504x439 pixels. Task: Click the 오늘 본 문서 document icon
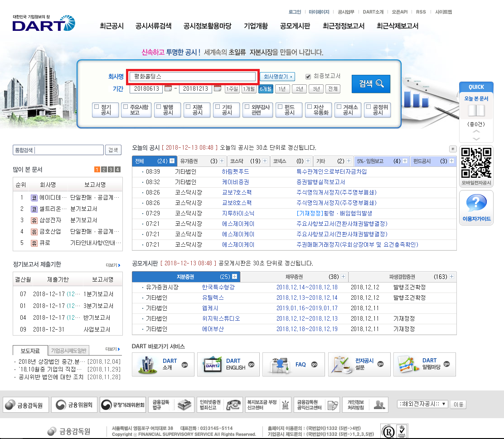476,111
